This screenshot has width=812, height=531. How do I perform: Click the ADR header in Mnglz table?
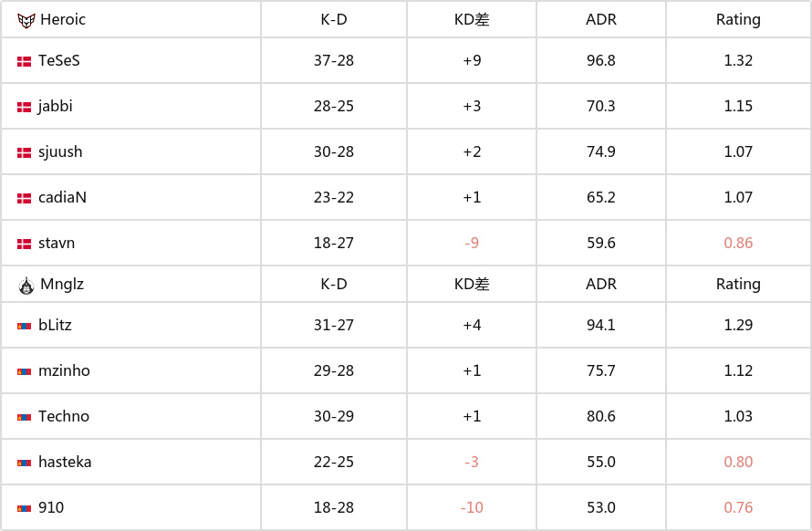(x=600, y=284)
